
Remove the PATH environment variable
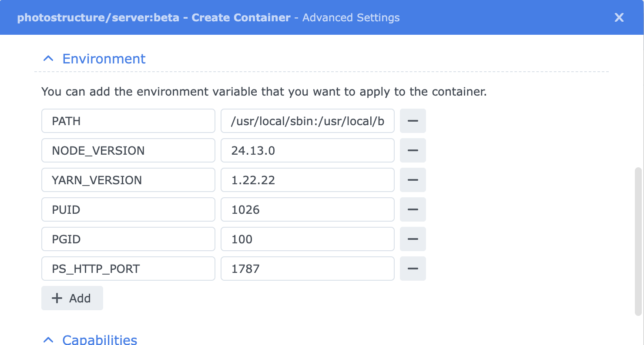pos(413,121)
